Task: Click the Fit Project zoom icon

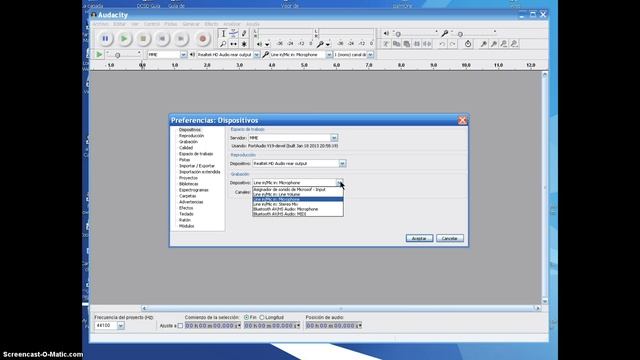Action: pyautogui.click(x=514, y=44)
